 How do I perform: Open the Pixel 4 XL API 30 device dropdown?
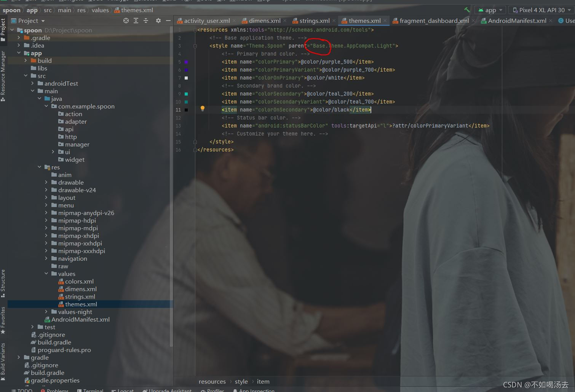(x=541, y=10)
